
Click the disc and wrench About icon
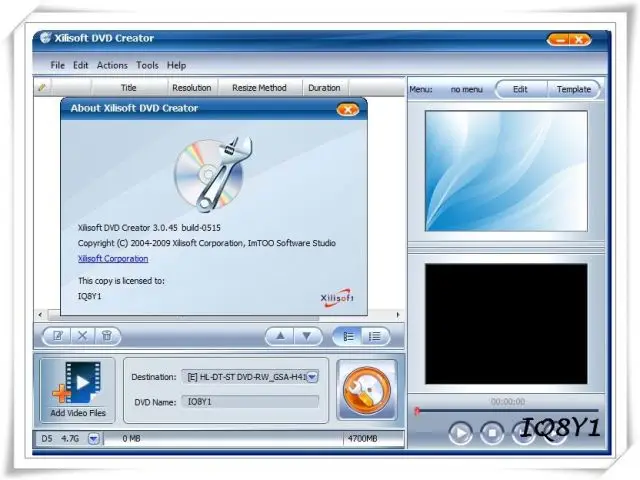tap(213, 174)
